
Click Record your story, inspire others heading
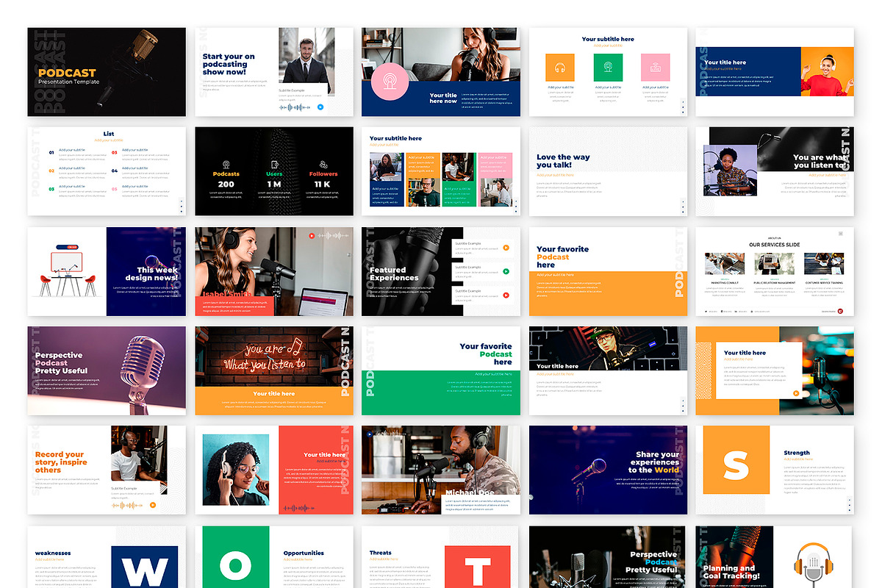60,462
